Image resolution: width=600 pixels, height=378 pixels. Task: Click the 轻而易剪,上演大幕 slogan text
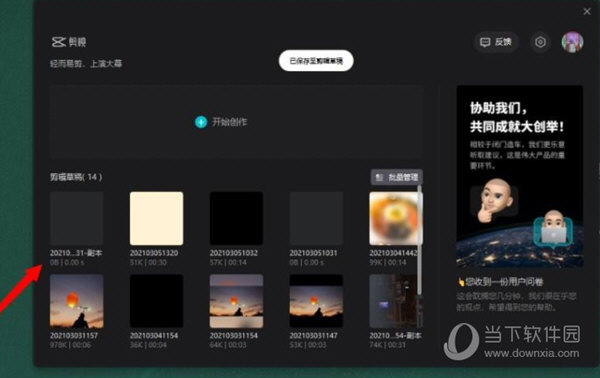click(86, 64)
